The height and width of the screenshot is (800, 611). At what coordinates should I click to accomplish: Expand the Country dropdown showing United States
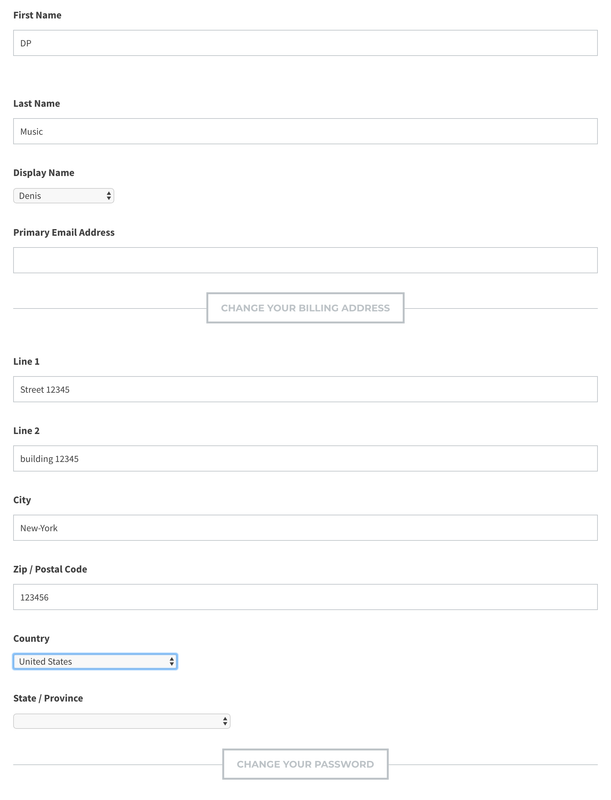(x=95, y=661)
